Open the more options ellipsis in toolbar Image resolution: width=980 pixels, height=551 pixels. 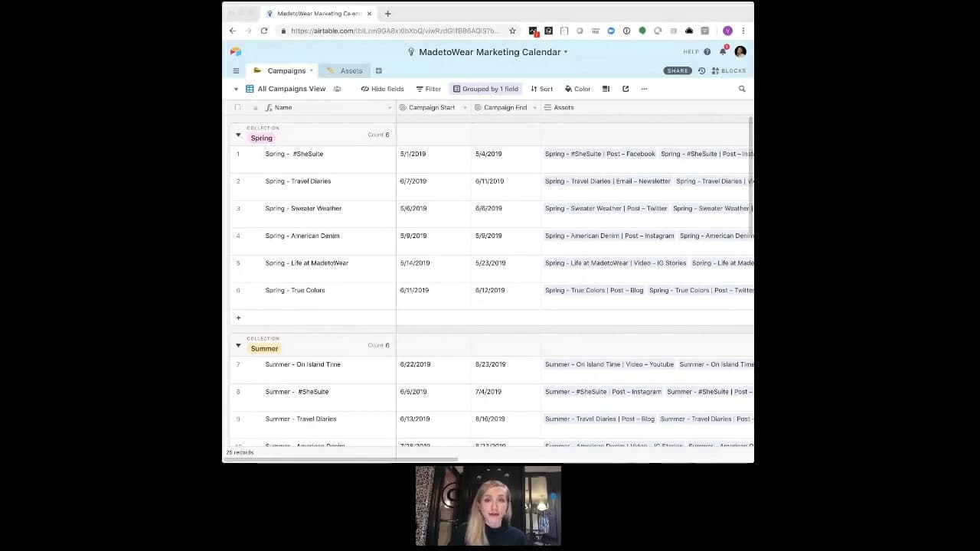(x=644, y=89)
